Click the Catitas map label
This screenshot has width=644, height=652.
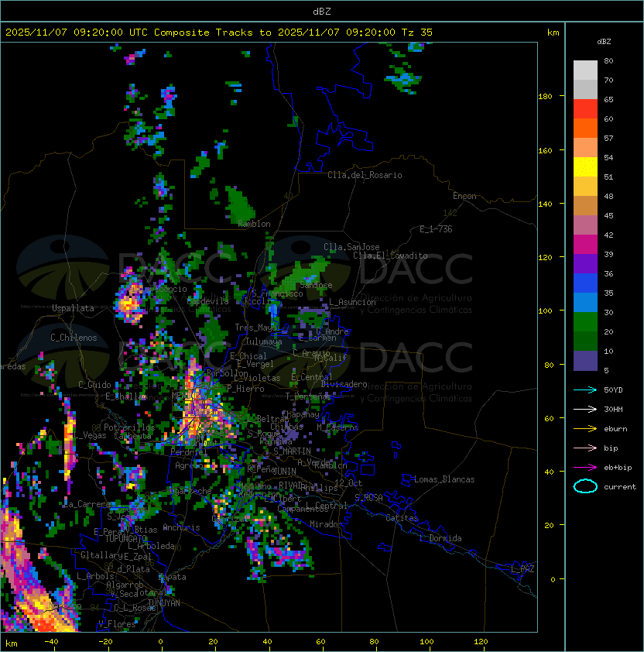[402, 518]
